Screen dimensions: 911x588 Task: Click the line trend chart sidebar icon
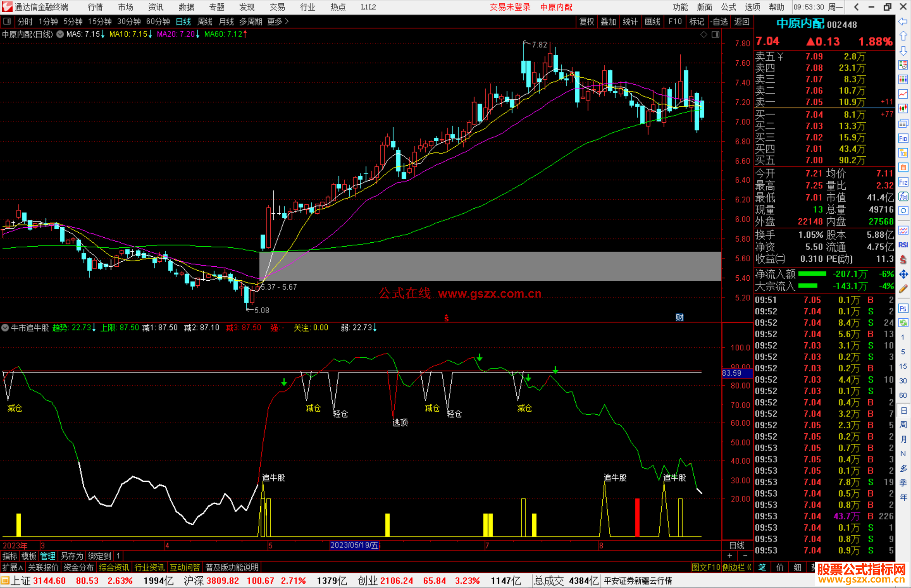click(x=903, y=94)
